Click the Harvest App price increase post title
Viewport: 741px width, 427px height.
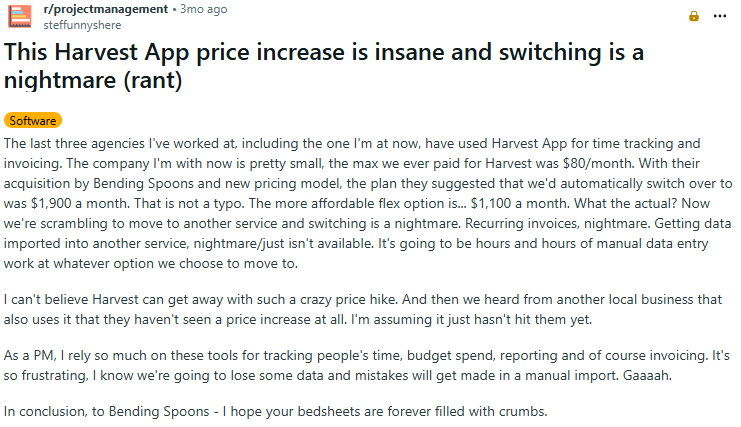(x=324, y=66)
